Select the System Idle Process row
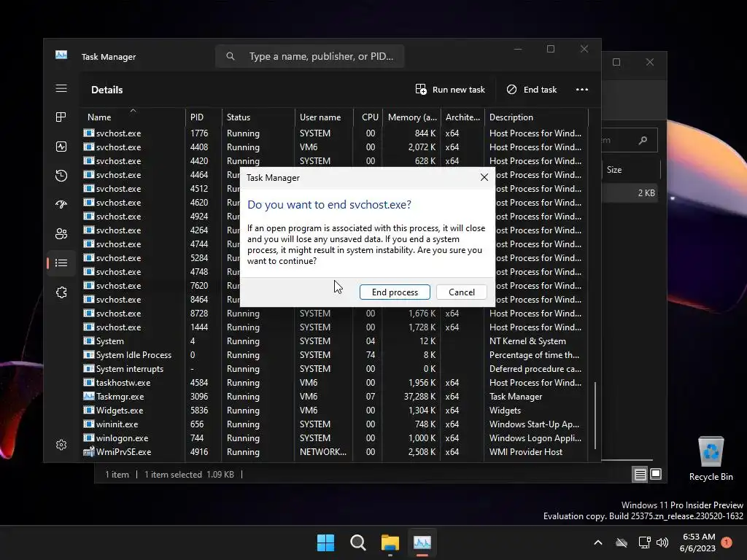Image resolution: width=747 pixels, height=560 pixels. point(335,355)
